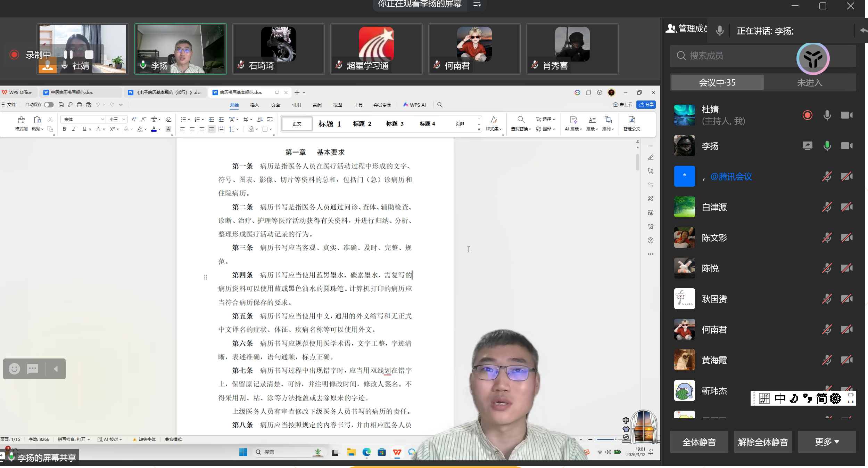Open the font name dropdown
Screen dimensions: 868x468
point(102,119)
